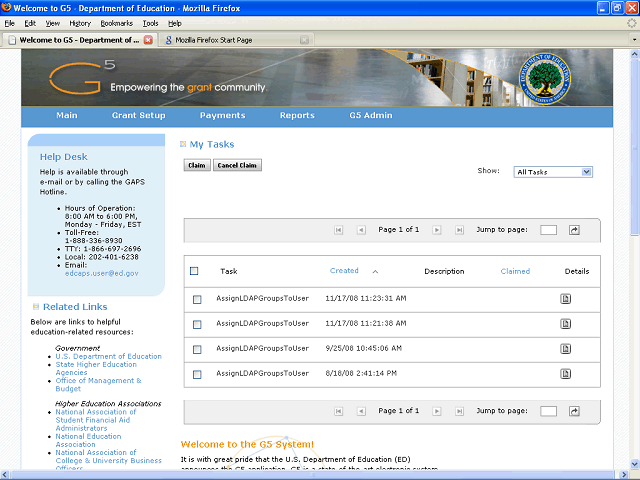Click the Related Links section icon
Viewport: 640px width, 480px height.
(36, 306)
